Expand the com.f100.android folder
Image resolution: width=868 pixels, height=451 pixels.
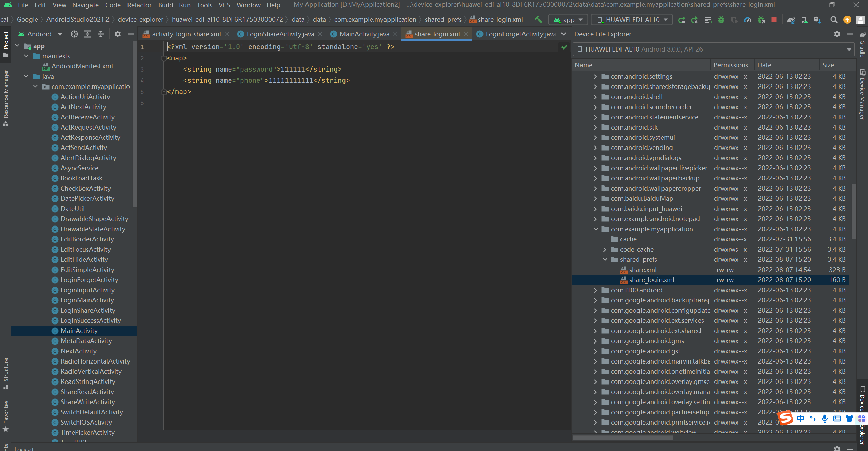pos(596,290)
